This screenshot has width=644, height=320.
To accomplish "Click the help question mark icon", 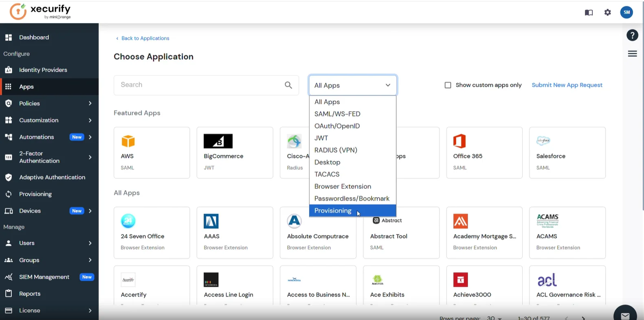I will click(x=632, y=35).
